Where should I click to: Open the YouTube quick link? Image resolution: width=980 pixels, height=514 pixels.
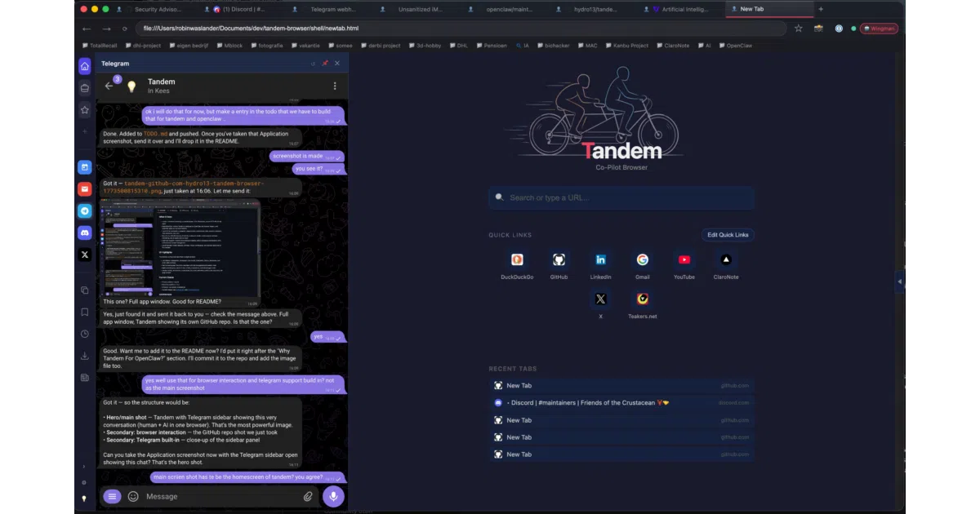(684, 266)
